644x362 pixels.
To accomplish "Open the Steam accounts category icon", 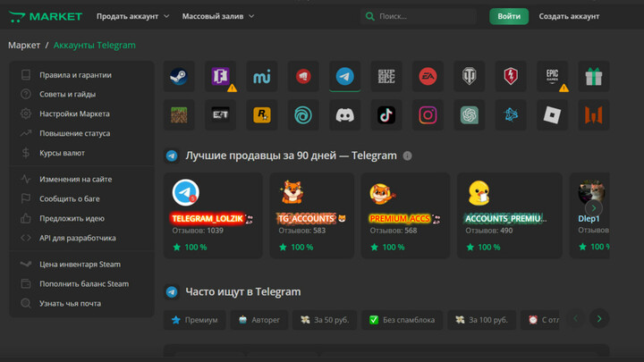I will pos(179,76).
